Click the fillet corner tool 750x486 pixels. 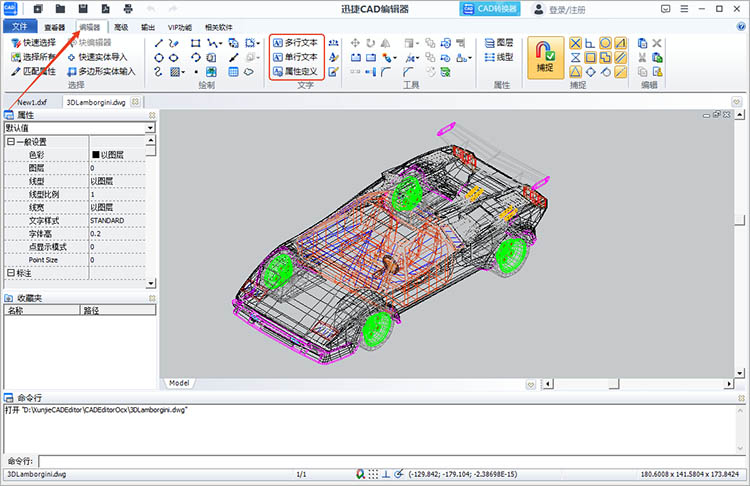pyautogui.click(x=386, y=72)
